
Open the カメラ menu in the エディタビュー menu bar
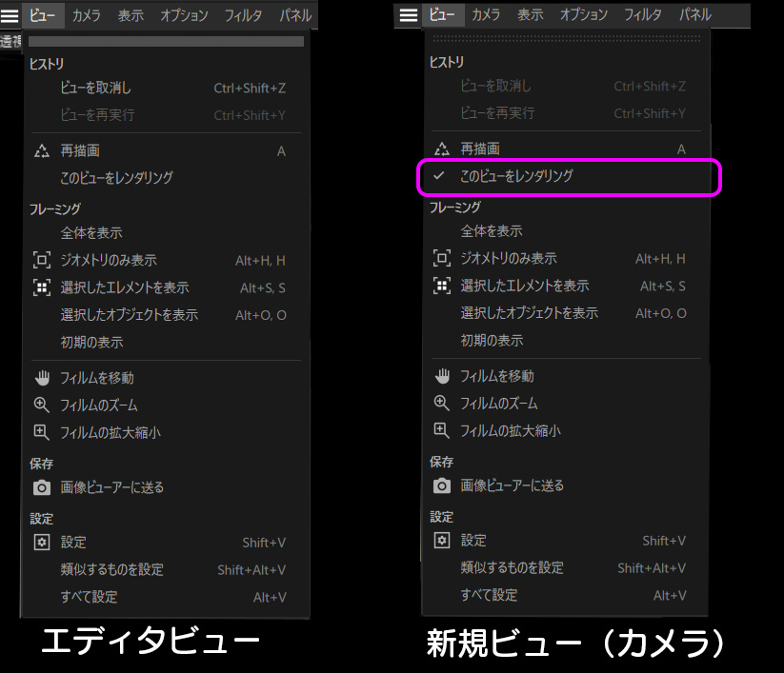(x=87, y=15)
